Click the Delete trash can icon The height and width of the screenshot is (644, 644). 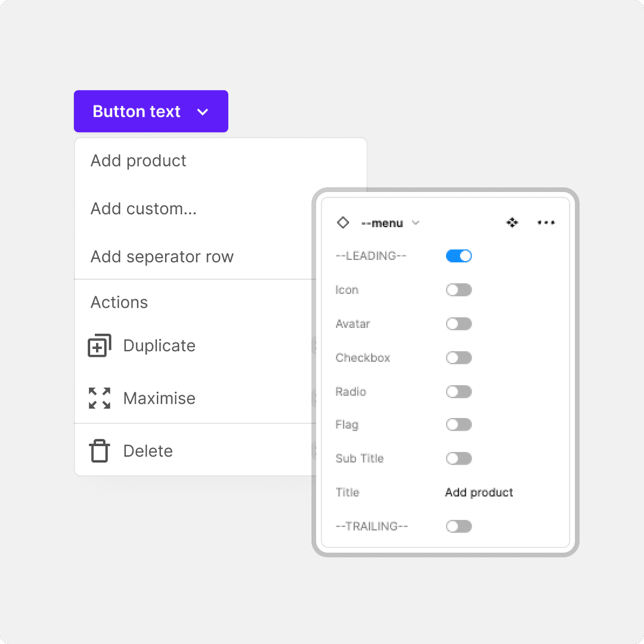pyautogui.click(x=100, y=451)
